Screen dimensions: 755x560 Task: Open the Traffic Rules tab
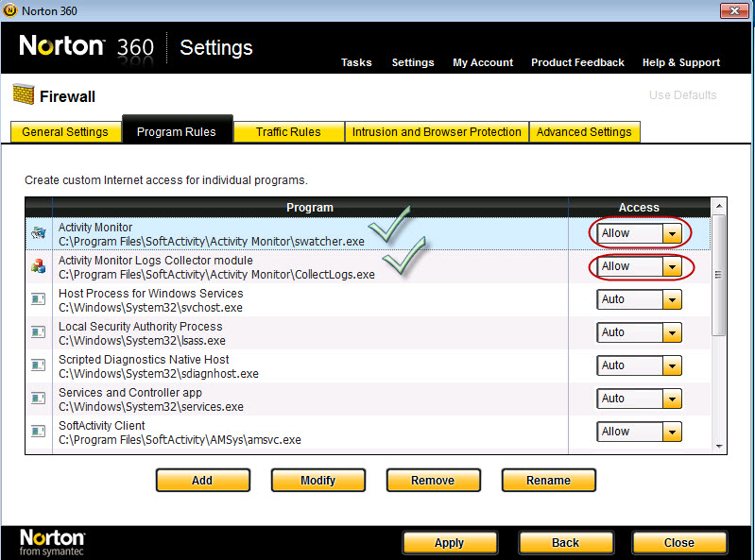tap(288, 132)
